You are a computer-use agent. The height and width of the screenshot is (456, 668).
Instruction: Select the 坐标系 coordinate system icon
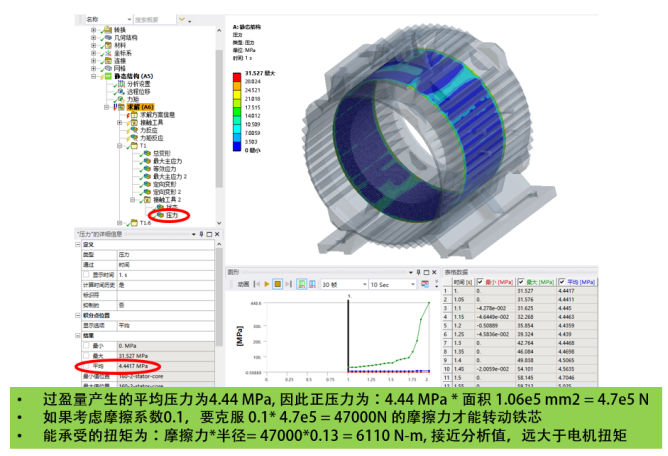[108, 53]
